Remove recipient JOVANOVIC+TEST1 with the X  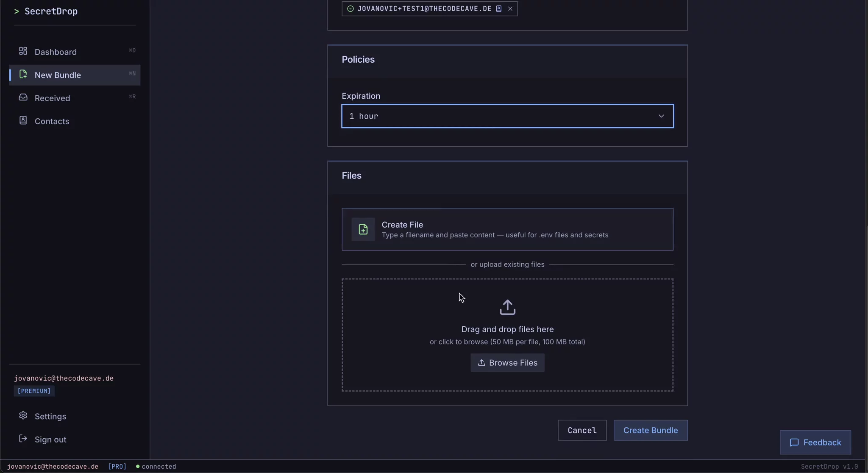click(510, 8)
